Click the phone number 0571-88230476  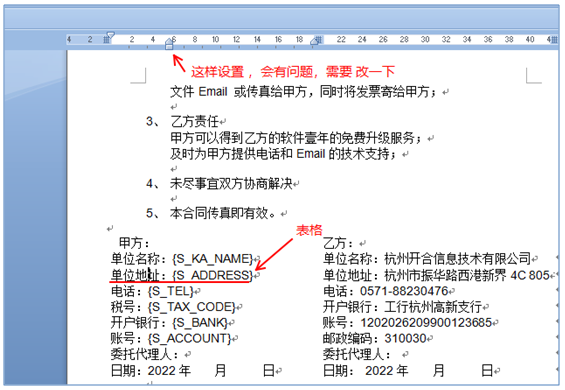(x=404, y=291)
